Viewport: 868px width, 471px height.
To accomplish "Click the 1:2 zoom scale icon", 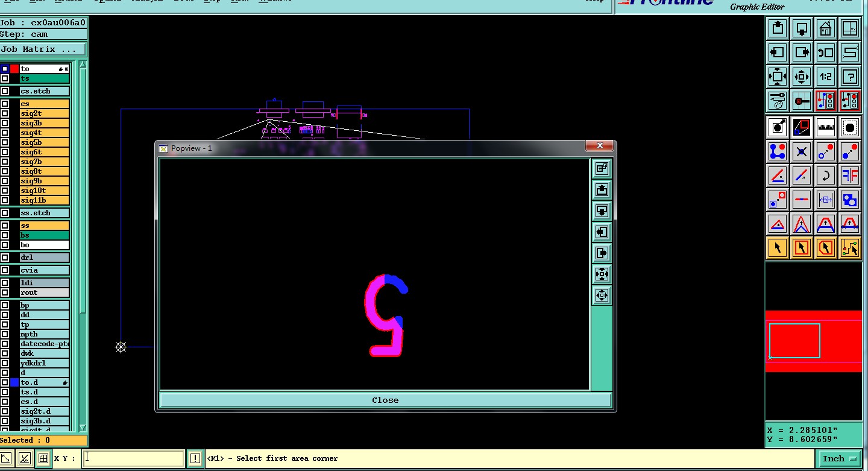I will click(x=826, y=77).
